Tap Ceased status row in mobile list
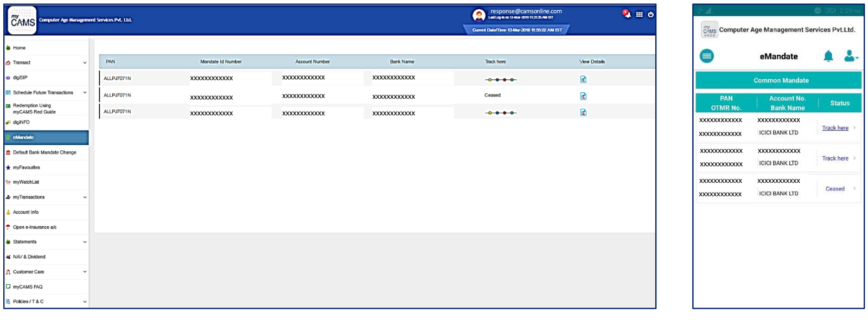 tap(835, 189)
